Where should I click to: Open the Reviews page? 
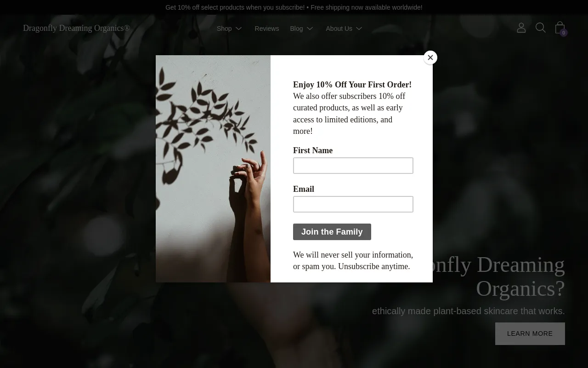tap(267, 29)
